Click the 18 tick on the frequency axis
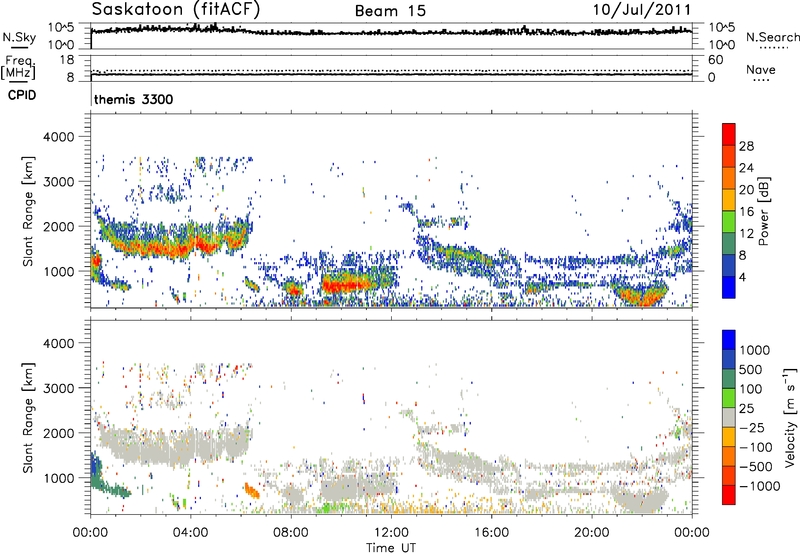Screen dimensions: 800x554 [67, 60]
